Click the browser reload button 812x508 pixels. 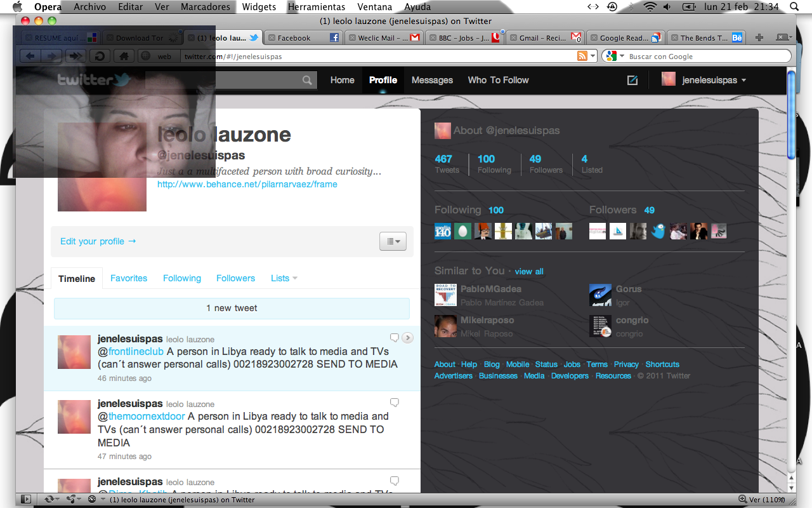tap(99, 57)
